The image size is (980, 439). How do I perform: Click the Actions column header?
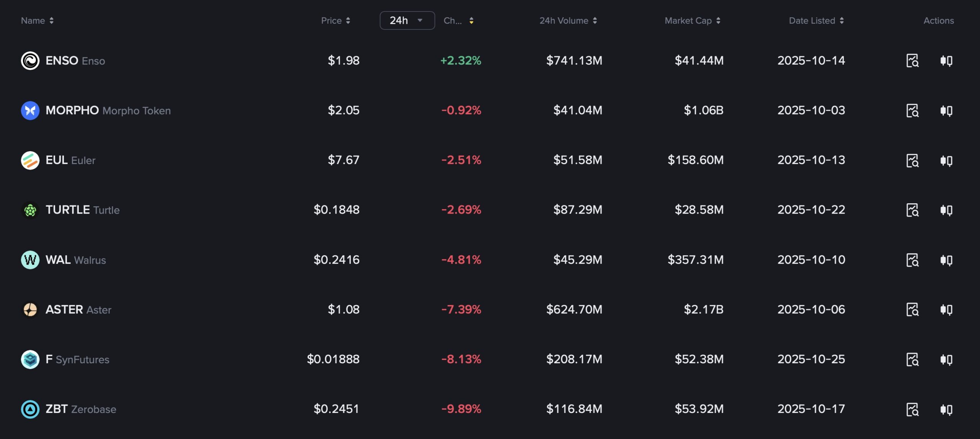[x=938, y=21]
